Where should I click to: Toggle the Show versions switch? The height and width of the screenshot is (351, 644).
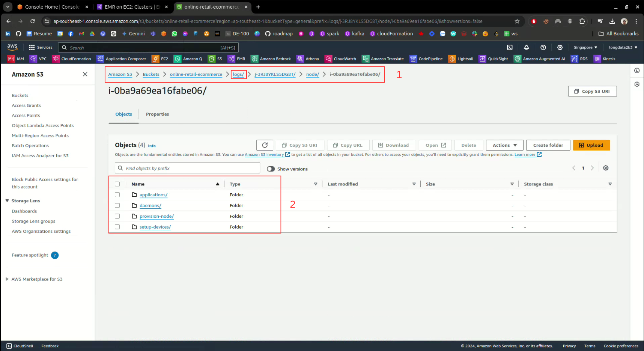(x=271, y=169)
